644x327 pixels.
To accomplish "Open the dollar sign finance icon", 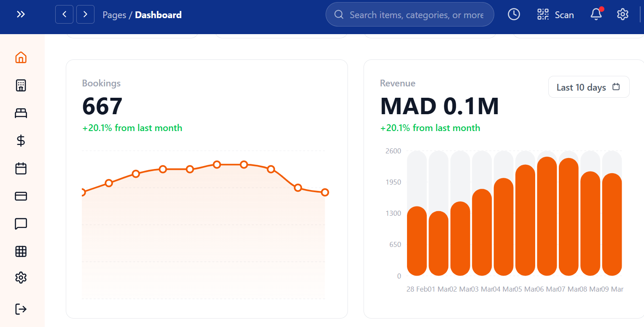I will click(x=21, y=141).
